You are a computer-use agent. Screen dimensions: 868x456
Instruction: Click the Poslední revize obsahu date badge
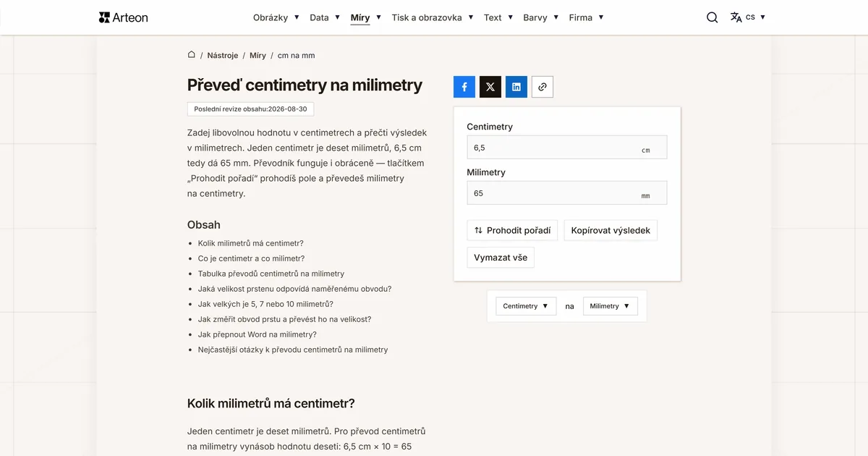coord(250,109)
